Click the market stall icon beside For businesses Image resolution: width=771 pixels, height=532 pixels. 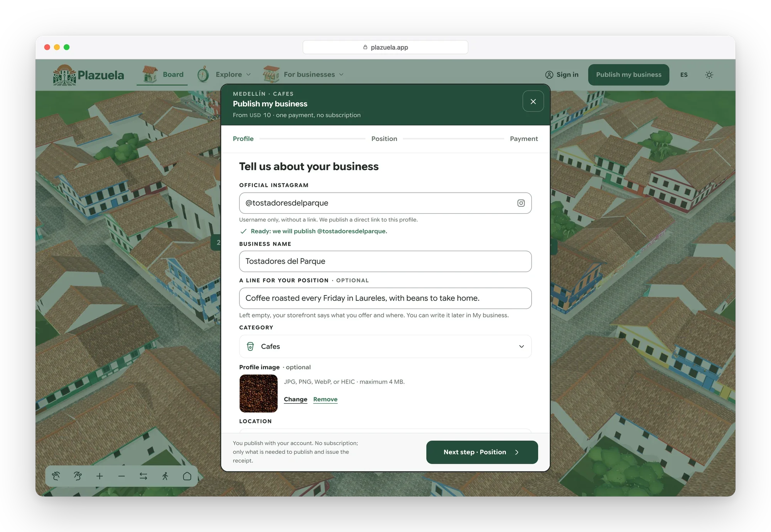(x=271, y=74)
